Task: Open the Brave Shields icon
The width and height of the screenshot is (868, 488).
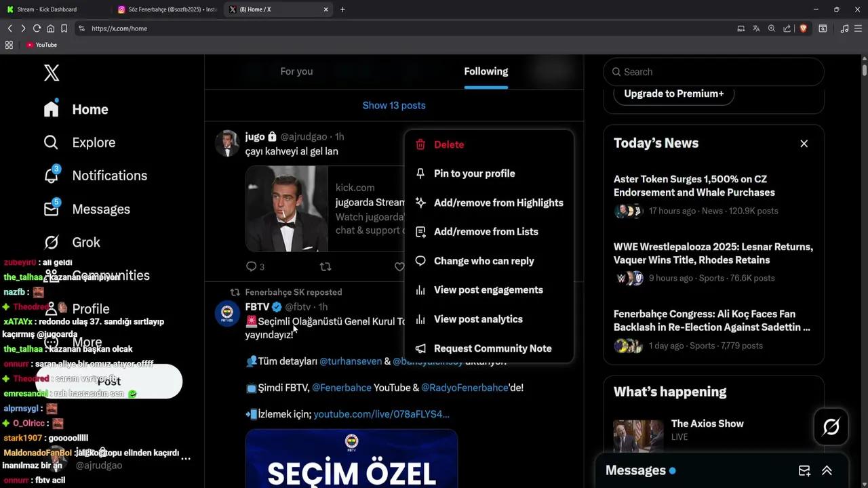Action: [x=803, y=28]
